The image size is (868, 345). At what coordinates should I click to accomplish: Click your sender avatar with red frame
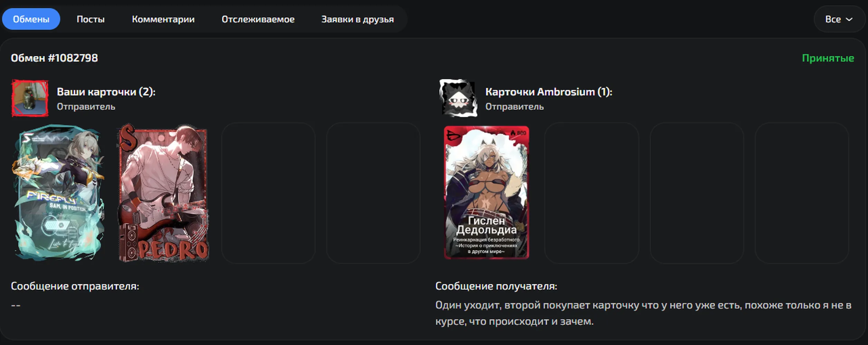point(30,98)
